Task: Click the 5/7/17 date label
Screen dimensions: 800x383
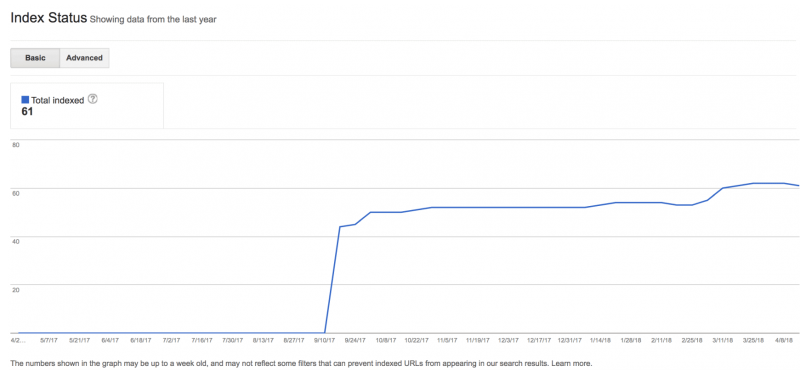Action: click(x=49, y=340)
